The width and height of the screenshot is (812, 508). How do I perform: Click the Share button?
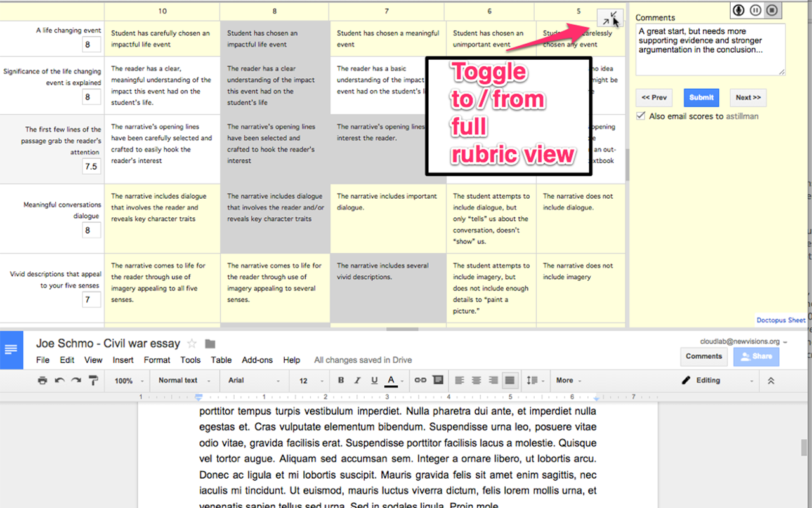click(x=756, y=356)
